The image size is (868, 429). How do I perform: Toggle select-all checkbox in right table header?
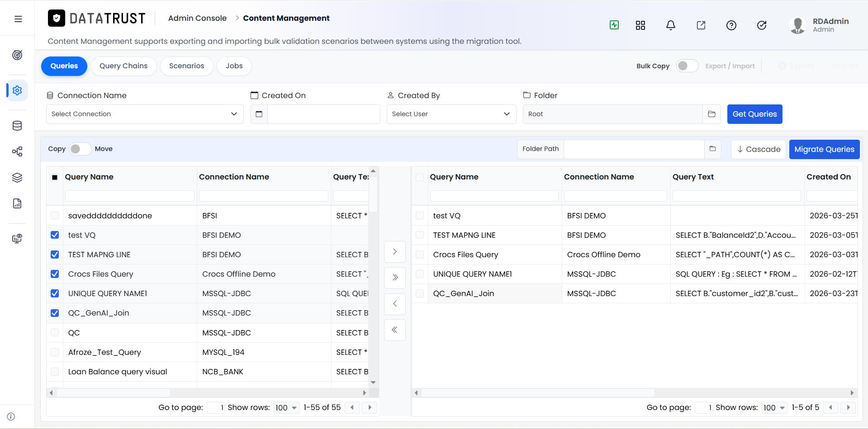[x=420, y=177]
